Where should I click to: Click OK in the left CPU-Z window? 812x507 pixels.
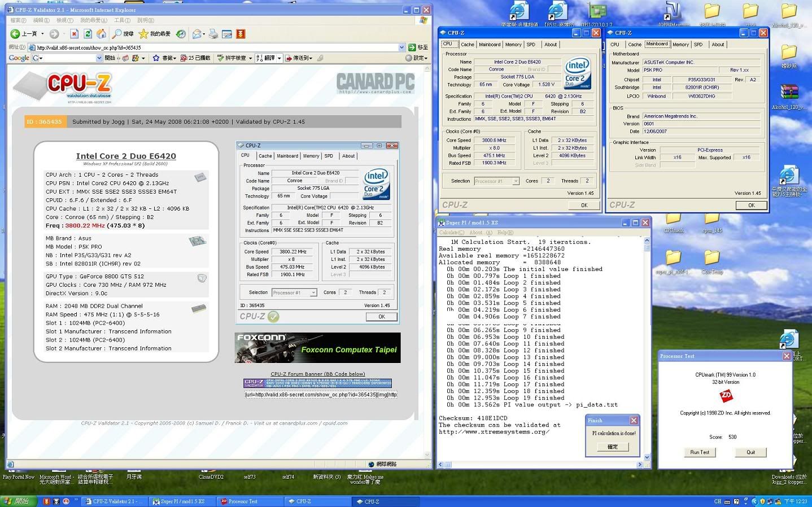pyautogui.click(x=584, y=206)
